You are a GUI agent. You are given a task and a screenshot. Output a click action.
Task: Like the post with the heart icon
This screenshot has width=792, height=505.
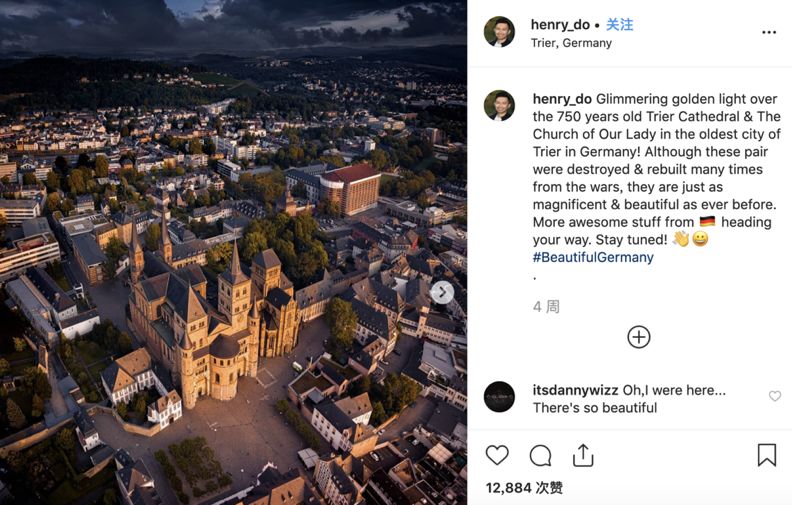497,456
